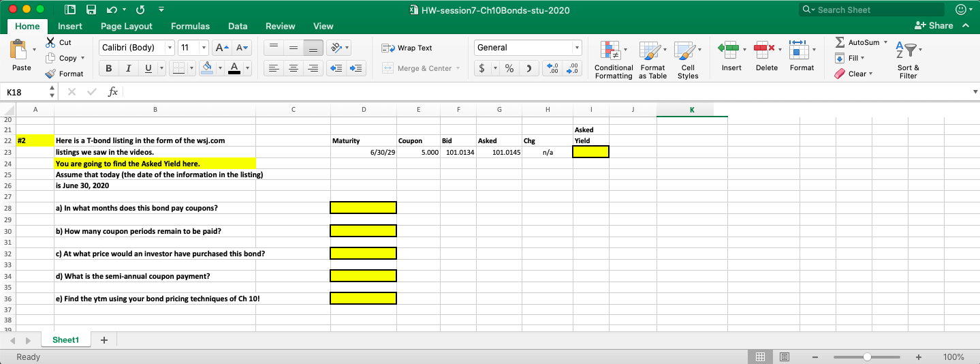Click Merge & Center

pyautogui.click(x=422, y=68)
